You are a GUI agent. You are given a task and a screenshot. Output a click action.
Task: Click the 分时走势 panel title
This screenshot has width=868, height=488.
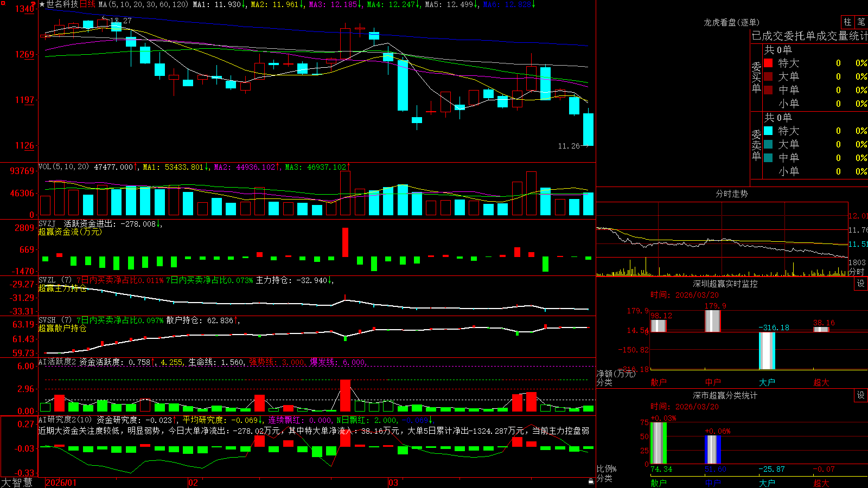tap(731, 194)
